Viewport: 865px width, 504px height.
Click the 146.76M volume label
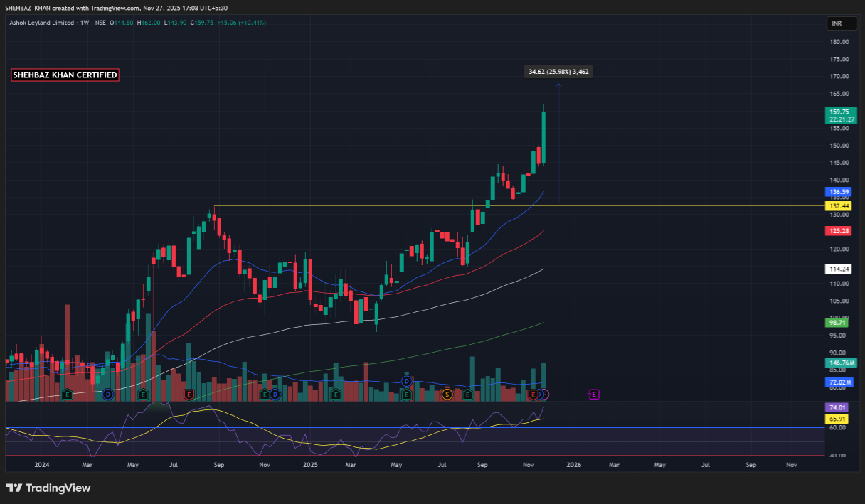point(840,363)
